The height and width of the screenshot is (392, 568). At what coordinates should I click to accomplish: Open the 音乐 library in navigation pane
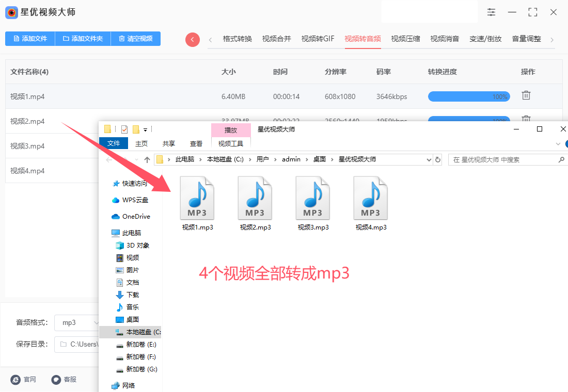[x=128, y=307]
